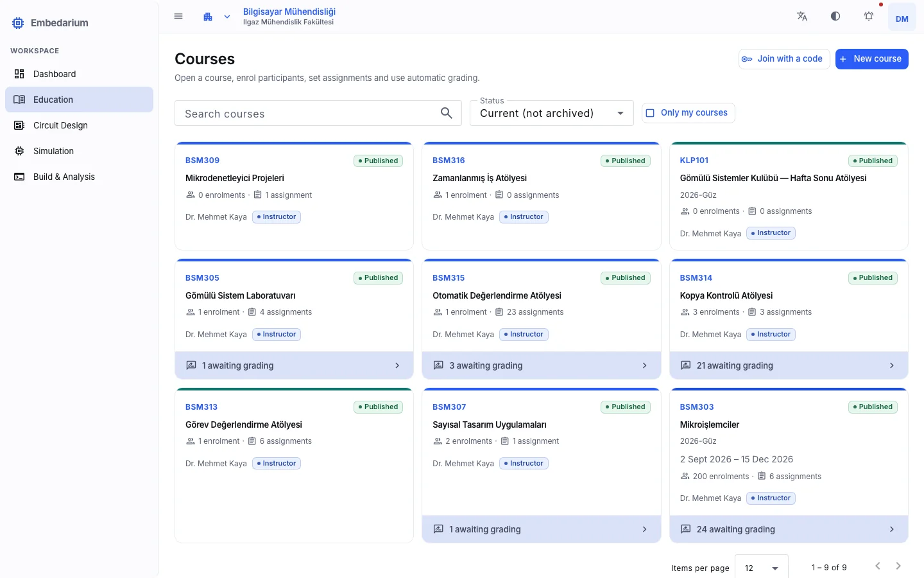
Task: Click the search magnifier icon
Action: [x=447, y=113]
